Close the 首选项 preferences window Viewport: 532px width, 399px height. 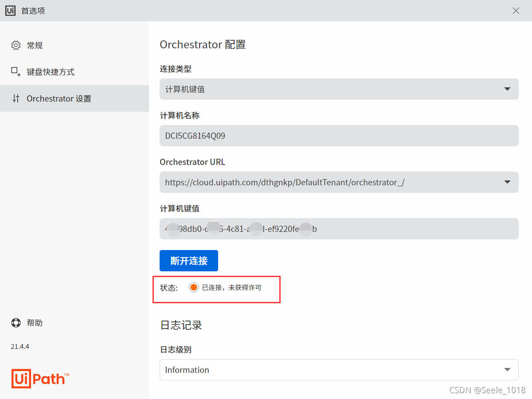tap(516, 11)
